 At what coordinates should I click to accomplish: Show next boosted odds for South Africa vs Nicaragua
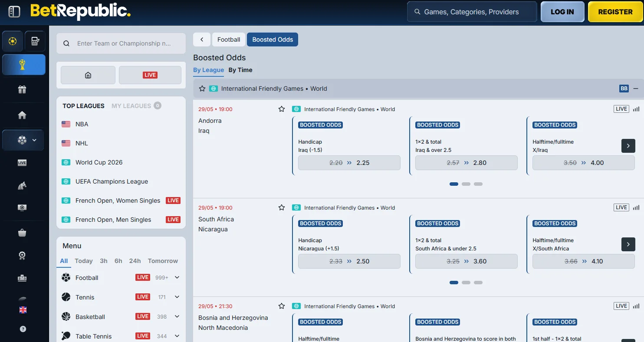click(x=628, y=244)
